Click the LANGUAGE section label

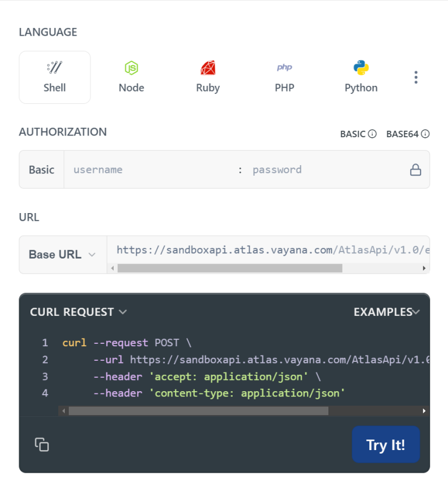coord(48,32)
